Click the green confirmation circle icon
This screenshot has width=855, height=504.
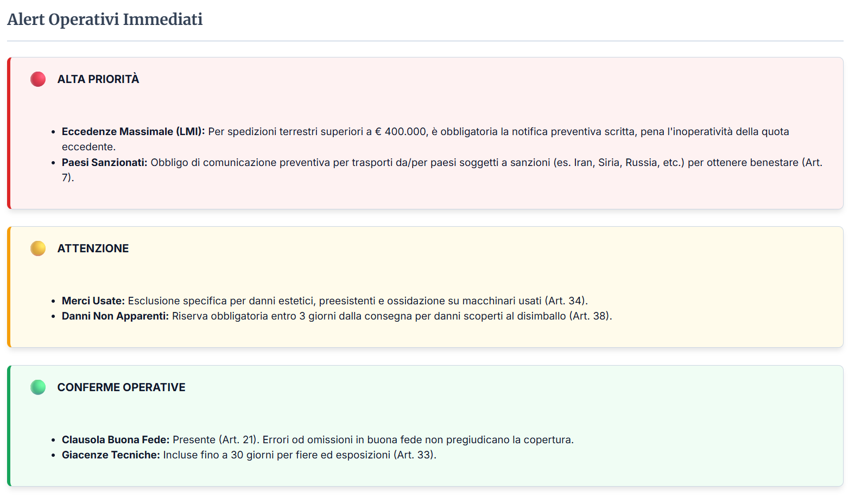click(38, 387)
